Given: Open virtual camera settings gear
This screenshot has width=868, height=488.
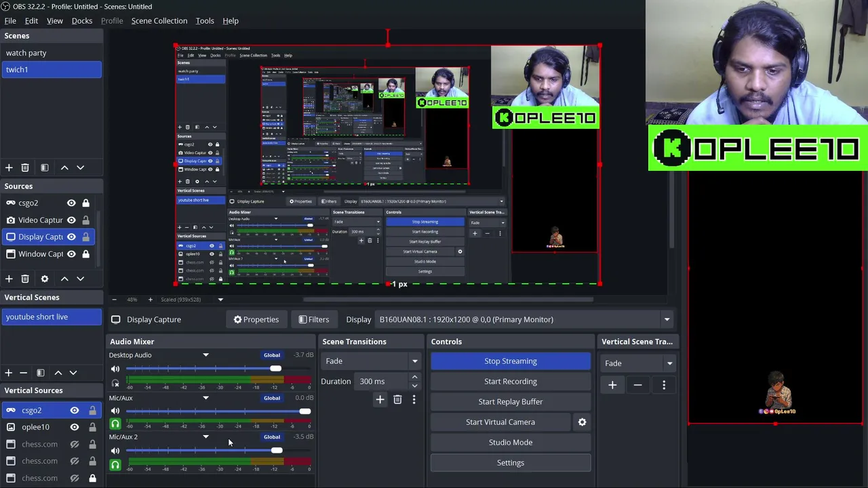Looking at the screenshot, I should pos(582,422).
